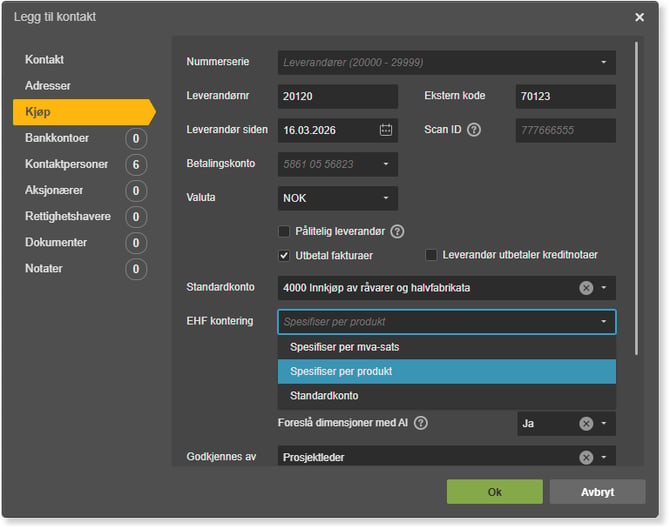
Task: Focus the Leverandørnr field
Action: coord(338,96)
